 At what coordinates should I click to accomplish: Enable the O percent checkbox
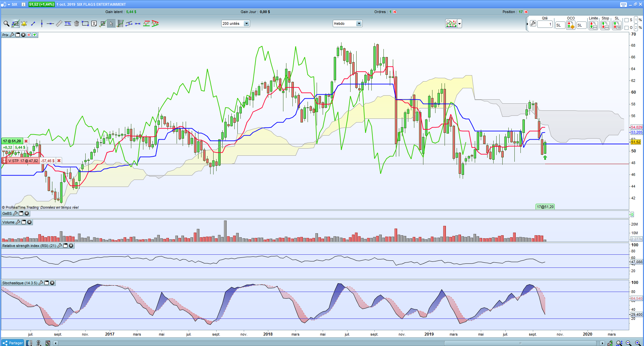click(627, 28)
